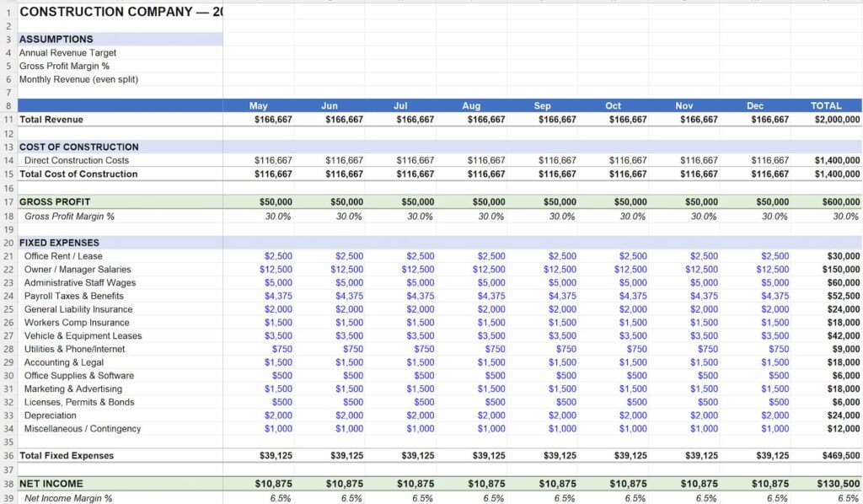Click the $600,000 gross profit total cell
The image size is (863, 504).
[840, 202]
